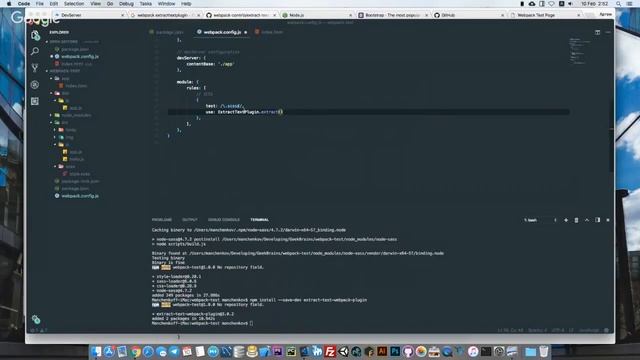Switch to the index.html editor tab
This screenshot has height=360, width=640.
click(x=269, y=32)
